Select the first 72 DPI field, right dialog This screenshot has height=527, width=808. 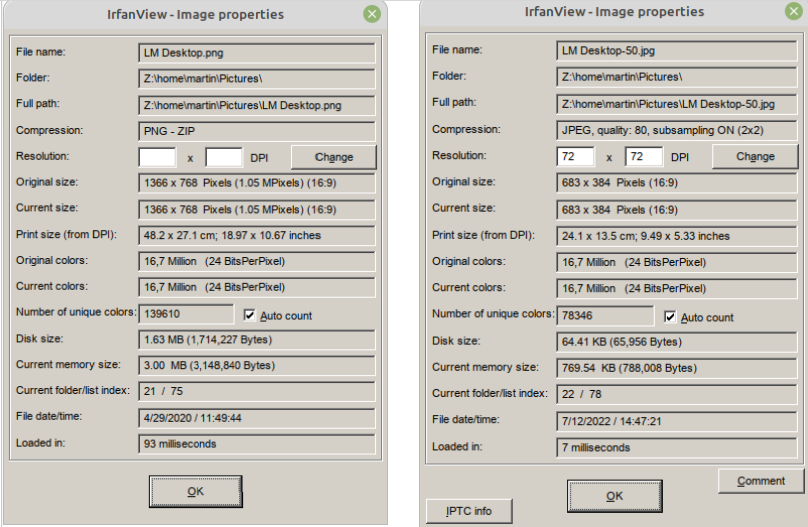(x=576, y=156)
